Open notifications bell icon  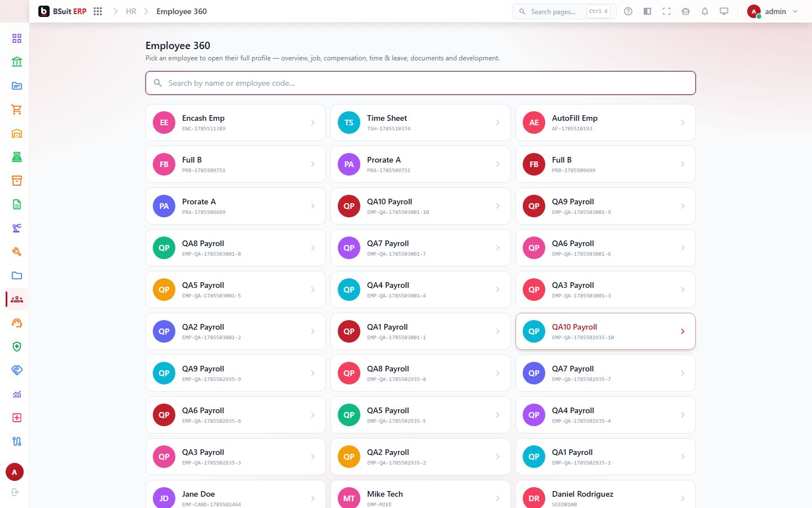click(705, 11)
